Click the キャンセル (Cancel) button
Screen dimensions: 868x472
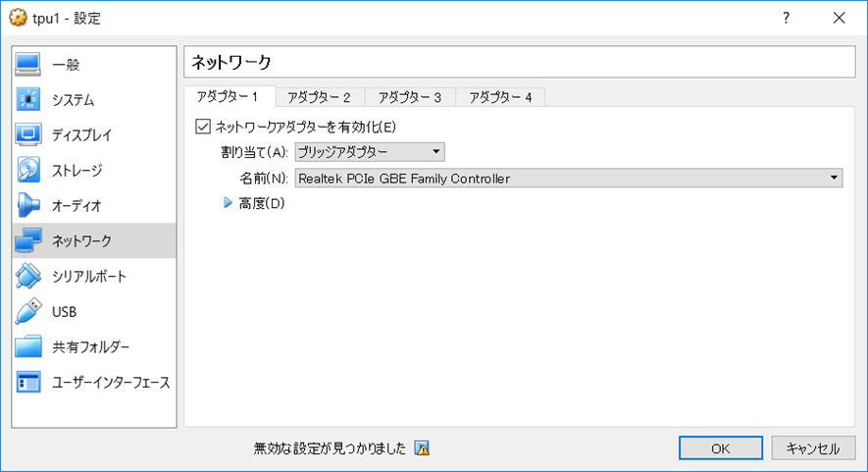coord(812,448)
